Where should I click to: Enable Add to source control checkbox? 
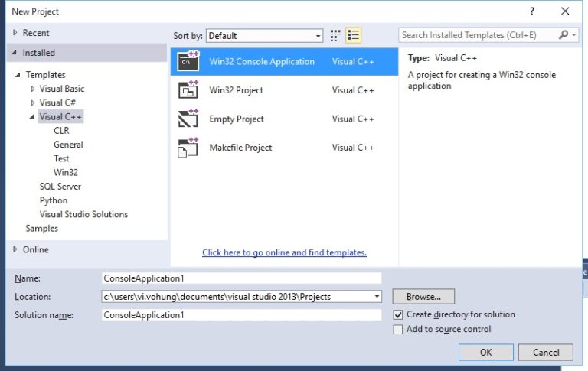click(x=398, y=329)
